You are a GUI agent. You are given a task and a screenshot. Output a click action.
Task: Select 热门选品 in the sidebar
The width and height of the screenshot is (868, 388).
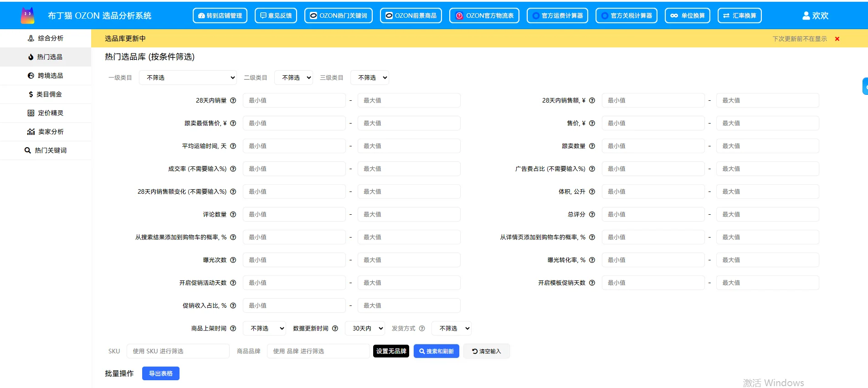[x=46, y=57]
